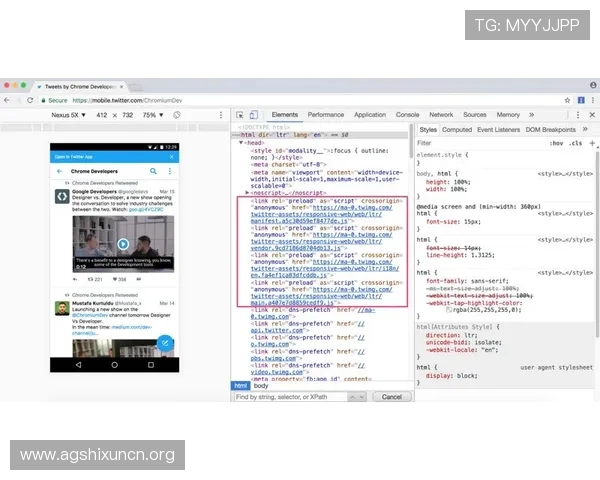
Task: Toggle the device toolbar icon
Action: click(253, 115)
